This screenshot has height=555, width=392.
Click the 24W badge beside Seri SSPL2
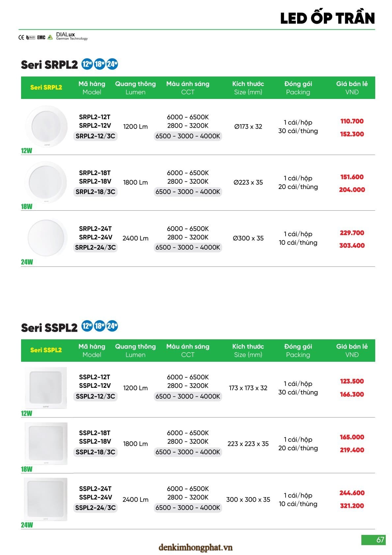coord(112,326)
